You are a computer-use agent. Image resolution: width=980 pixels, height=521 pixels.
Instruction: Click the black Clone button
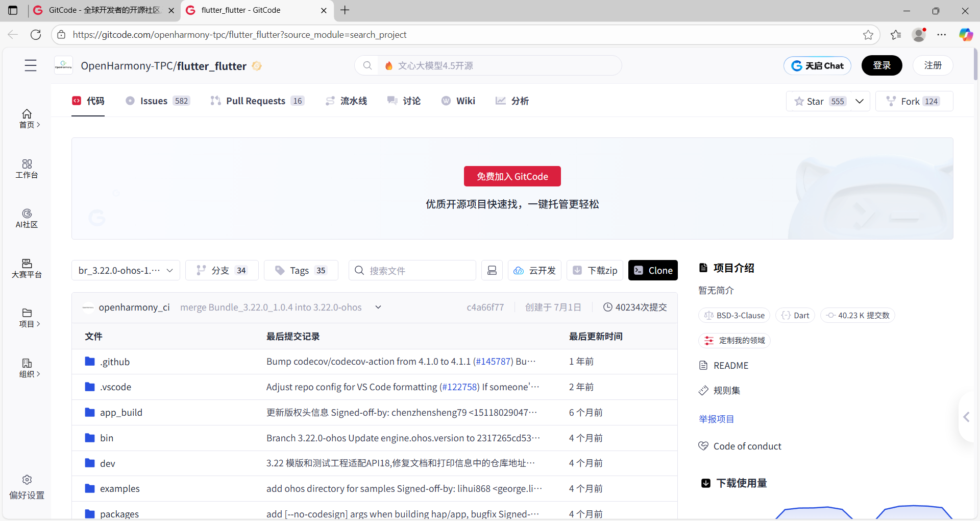point(653,270)
